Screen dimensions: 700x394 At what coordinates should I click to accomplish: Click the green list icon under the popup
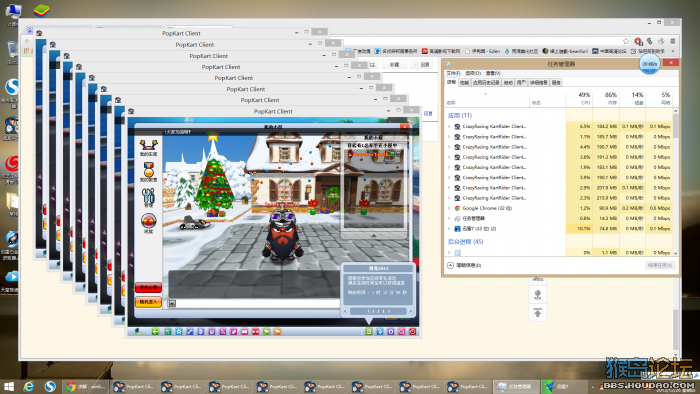pos(368,332)
